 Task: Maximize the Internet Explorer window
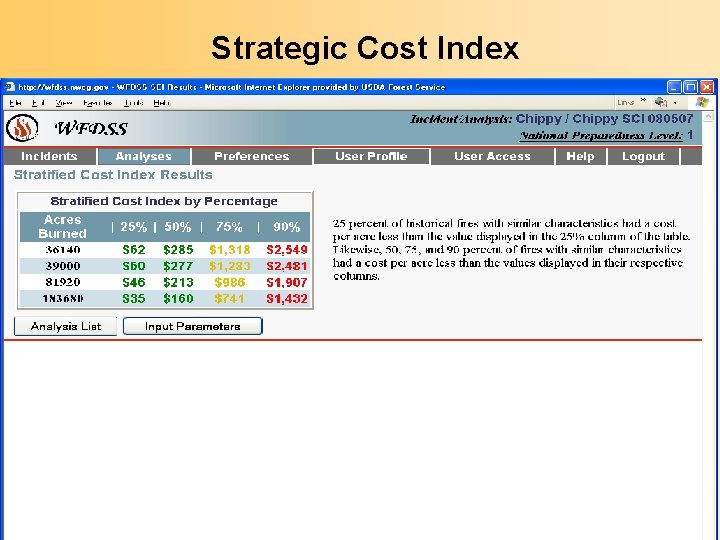coord(690,87)
